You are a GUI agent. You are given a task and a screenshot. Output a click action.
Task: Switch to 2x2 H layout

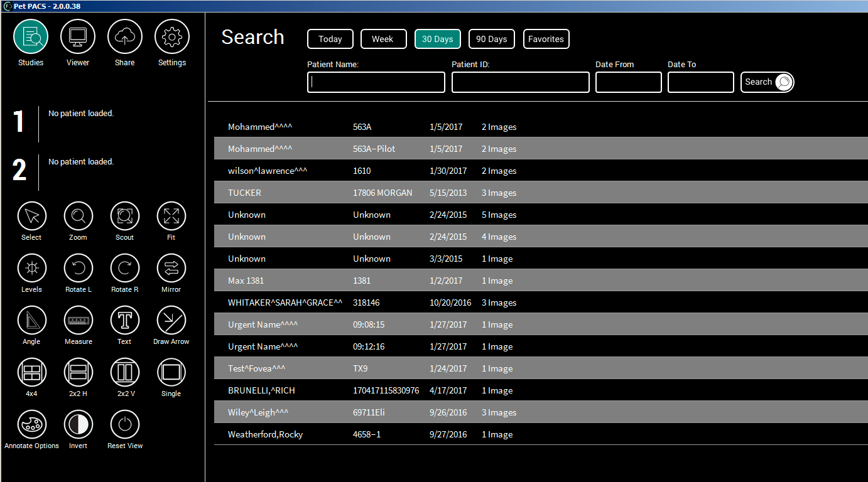point(79,373)
